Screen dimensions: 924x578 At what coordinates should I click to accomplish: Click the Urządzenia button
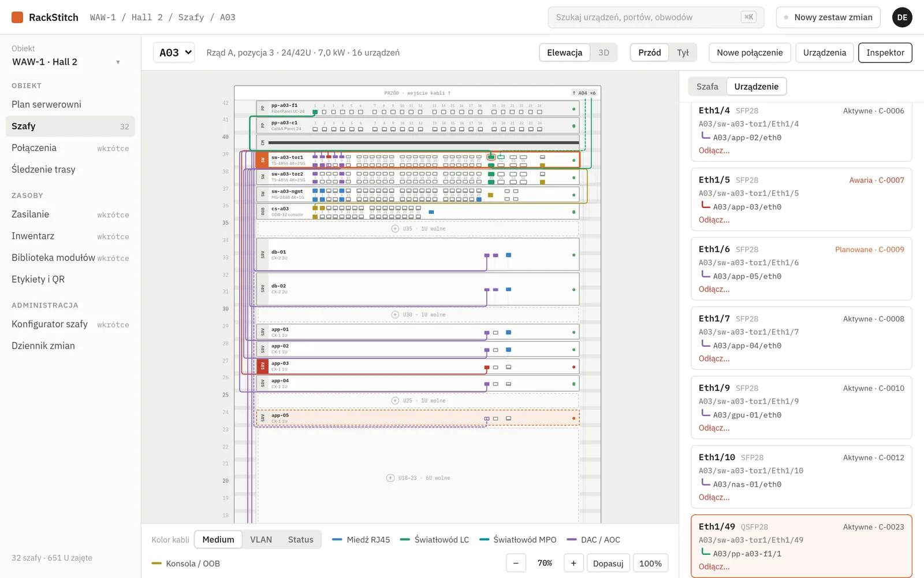pos(825,53)
